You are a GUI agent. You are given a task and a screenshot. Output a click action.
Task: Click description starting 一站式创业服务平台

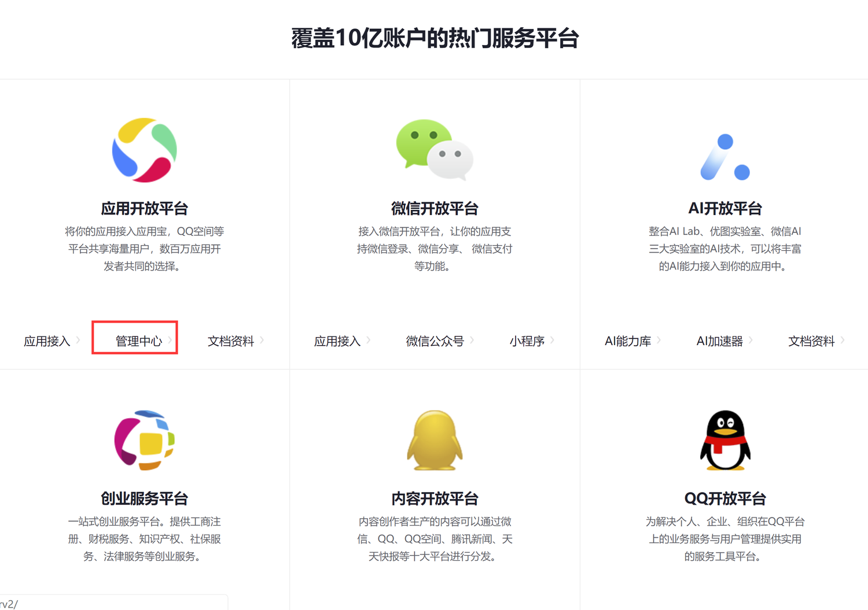coord(144,539)
